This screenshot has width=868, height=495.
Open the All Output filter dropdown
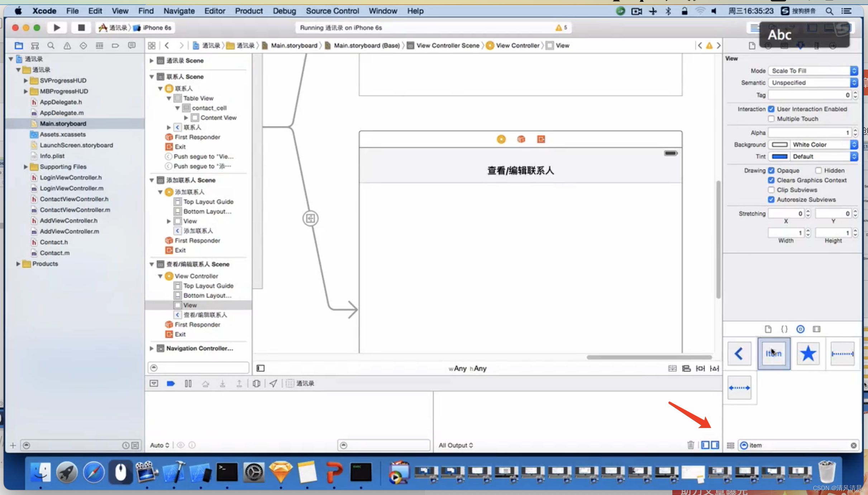pyautogui.click(x=456, y=445)
